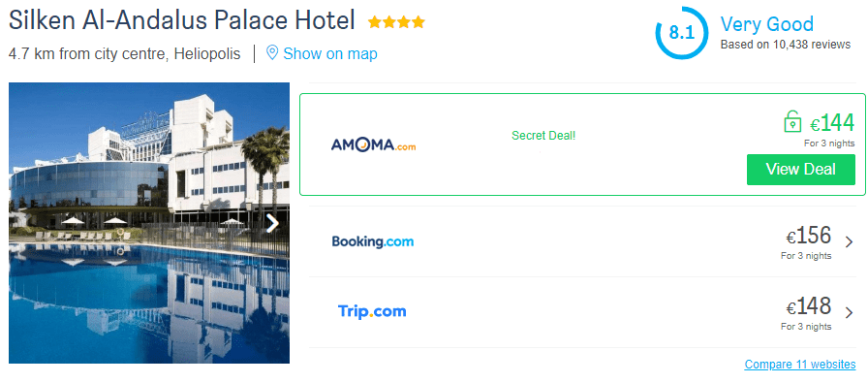Open the green View Deal button
This screenshot has width=868, height=383.
click(x=800, y=170)
